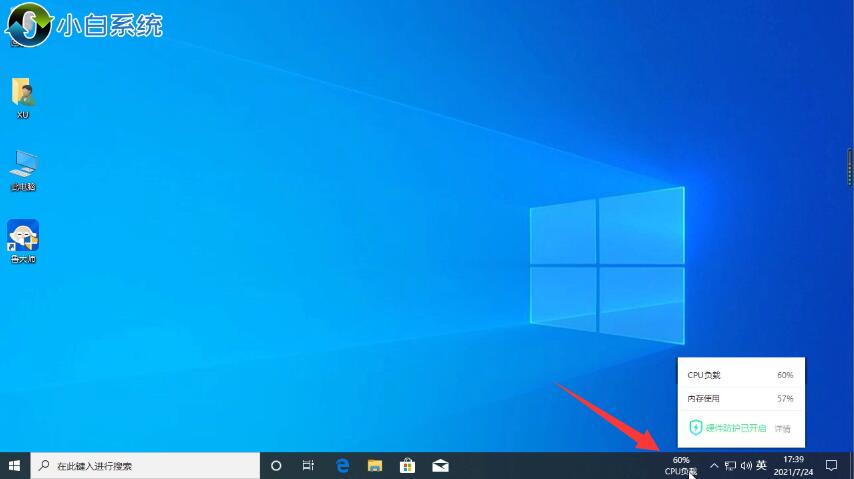Click 硬件防护已开启 status text
The width and height of the screenshot is (854, 479).
[x=736, y=428]
